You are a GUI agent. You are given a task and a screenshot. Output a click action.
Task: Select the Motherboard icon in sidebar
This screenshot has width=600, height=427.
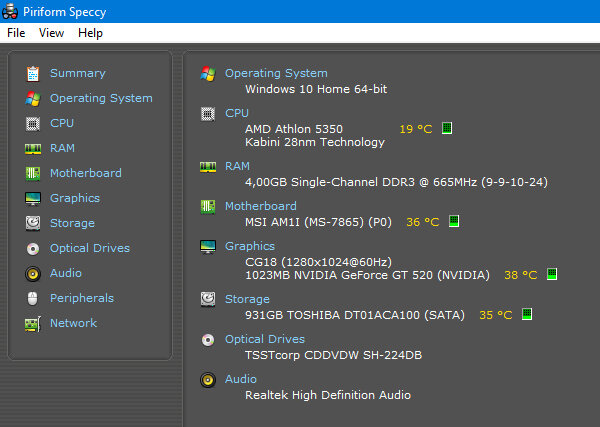click(33, 173)
